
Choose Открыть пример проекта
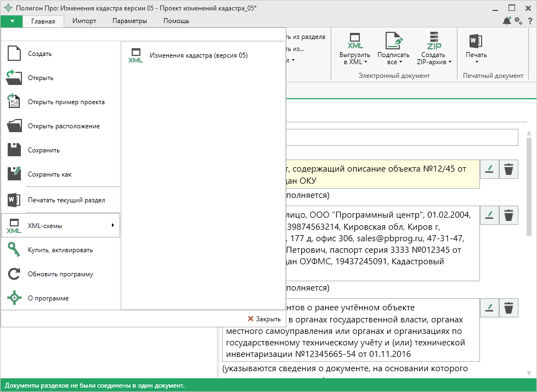pos(66,102)
